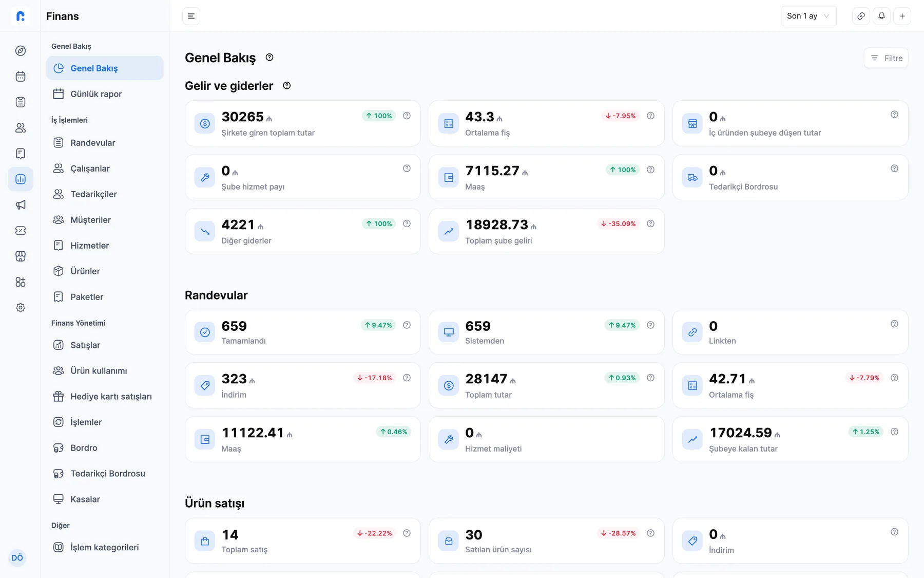Click dollar icon on Şirkete giren toplam tutar

coord(205,123)
